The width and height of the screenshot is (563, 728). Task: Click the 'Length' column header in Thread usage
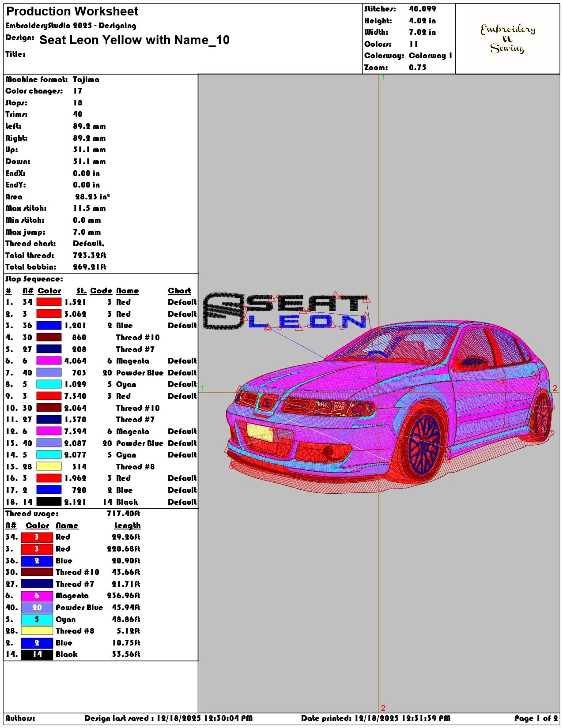(127, 525)
